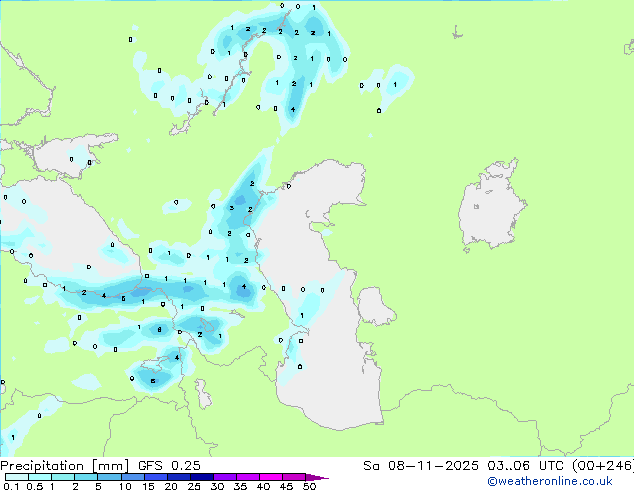Click the 0.5–1 mm legend swatch

pos(40,477)
